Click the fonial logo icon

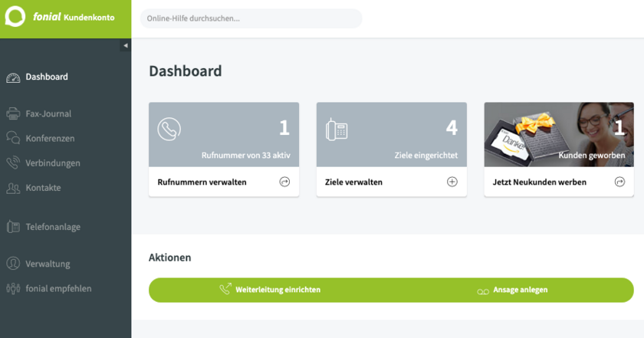pos(15,17)
